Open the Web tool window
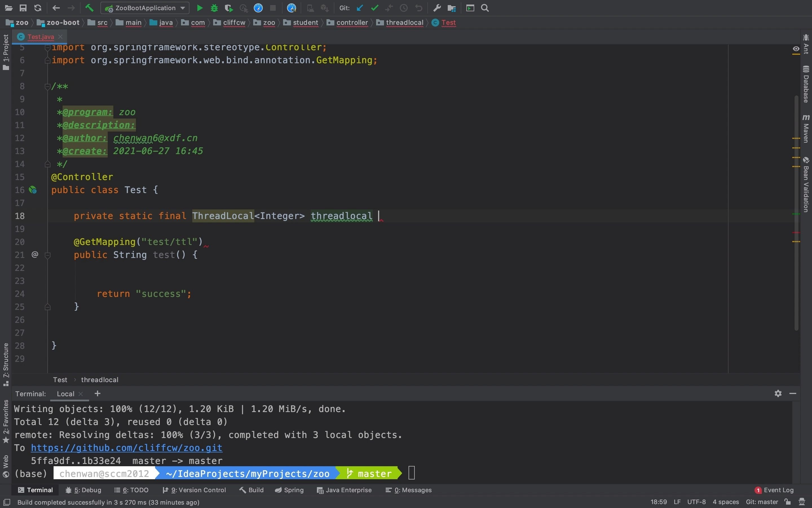 tap(6, 466)
